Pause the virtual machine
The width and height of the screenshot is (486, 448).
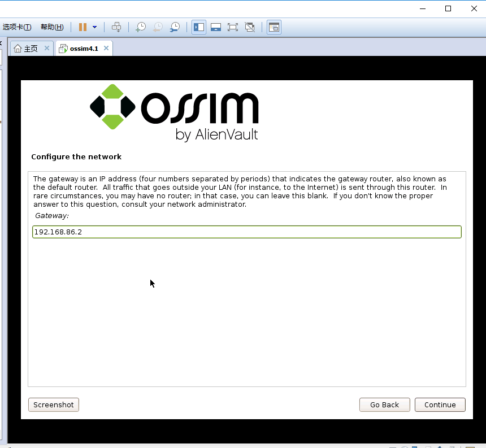pos(83,27)
